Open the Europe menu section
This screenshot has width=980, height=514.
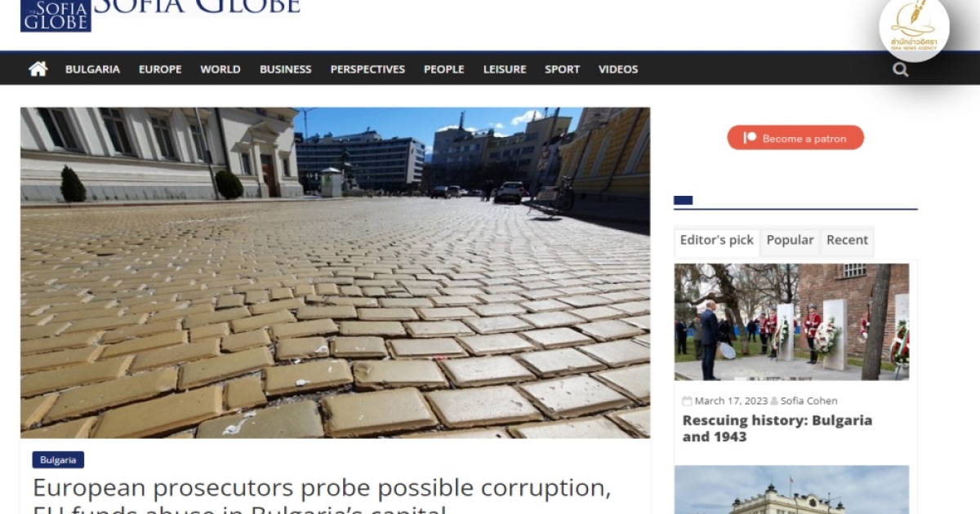pyautogui.click(x=160, y=69)
